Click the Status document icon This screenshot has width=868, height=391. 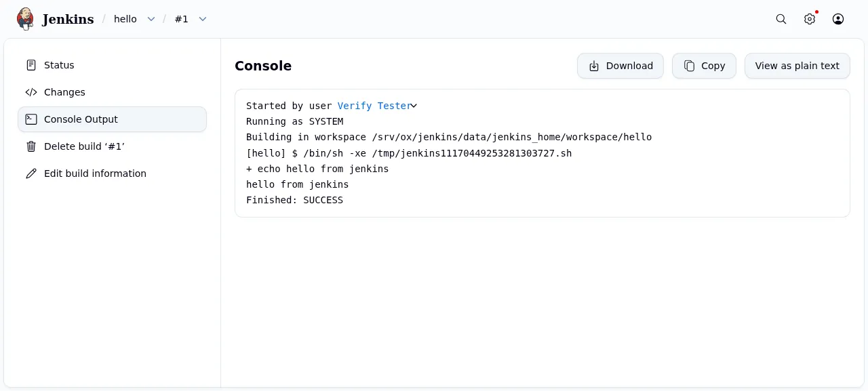point(31,65)
